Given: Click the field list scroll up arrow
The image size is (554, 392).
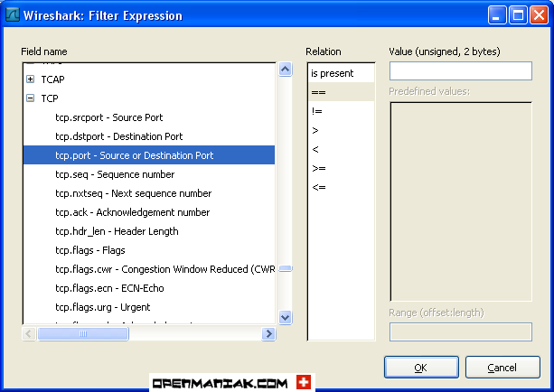Looking at the screenshot, I should [285, 70].
